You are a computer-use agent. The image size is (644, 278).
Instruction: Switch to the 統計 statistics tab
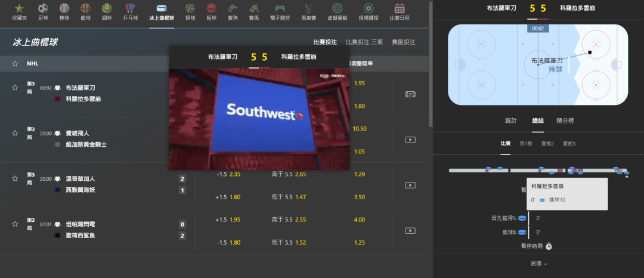coord(511,121)
